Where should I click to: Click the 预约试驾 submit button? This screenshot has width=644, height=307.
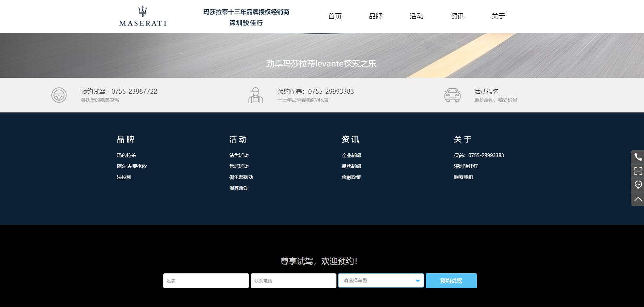451,281
